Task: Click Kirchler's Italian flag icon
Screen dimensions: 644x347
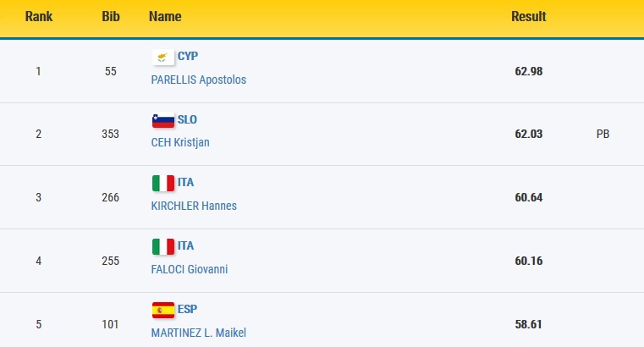Action: click(x=163, y=183)
